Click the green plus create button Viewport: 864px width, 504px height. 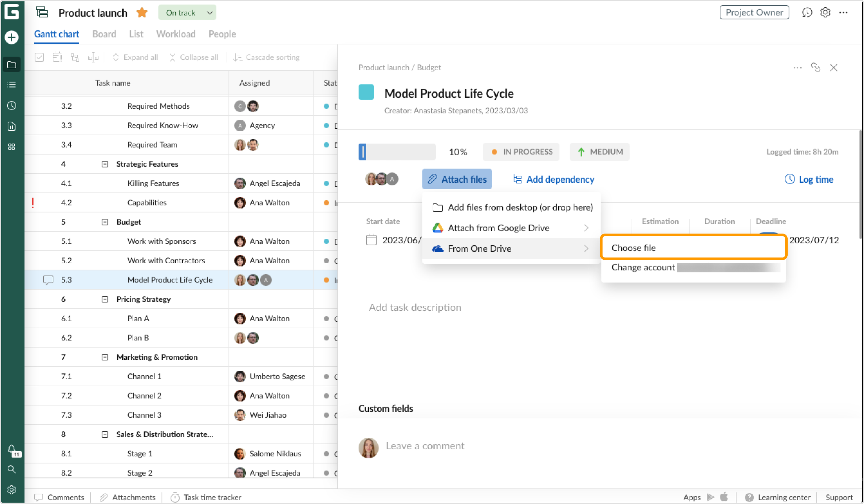tap(12, 37)
